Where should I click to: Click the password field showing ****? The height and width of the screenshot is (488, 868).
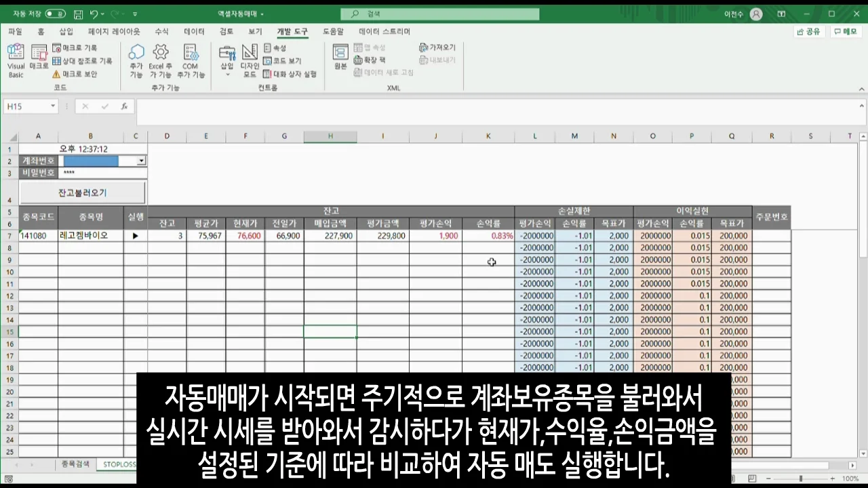pos(102,173)
